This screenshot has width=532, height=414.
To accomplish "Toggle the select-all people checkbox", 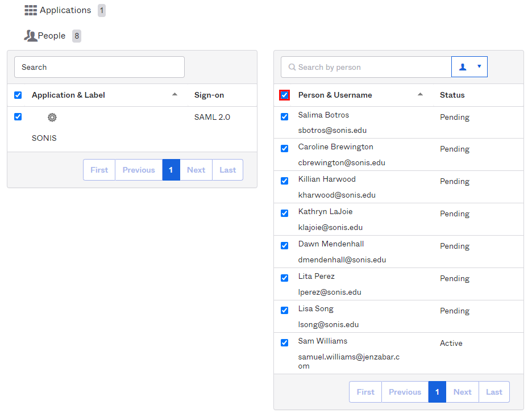I will point(285,95).
